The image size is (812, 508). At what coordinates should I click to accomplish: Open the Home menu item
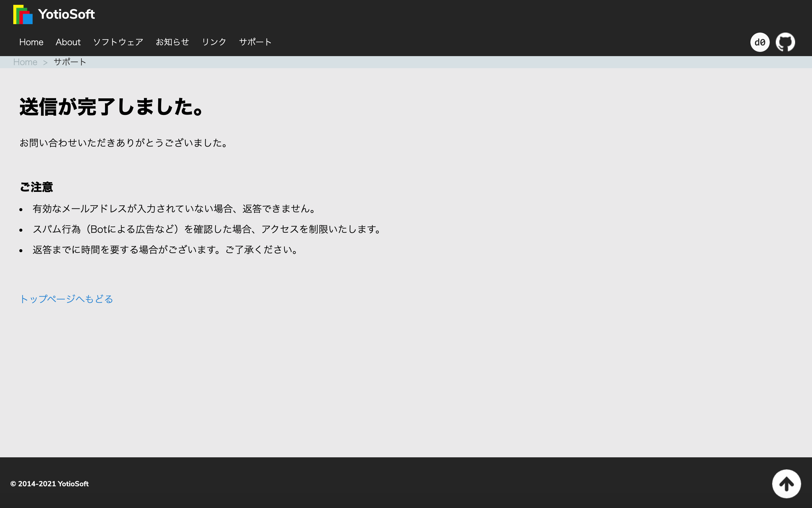tap(31, 42)
